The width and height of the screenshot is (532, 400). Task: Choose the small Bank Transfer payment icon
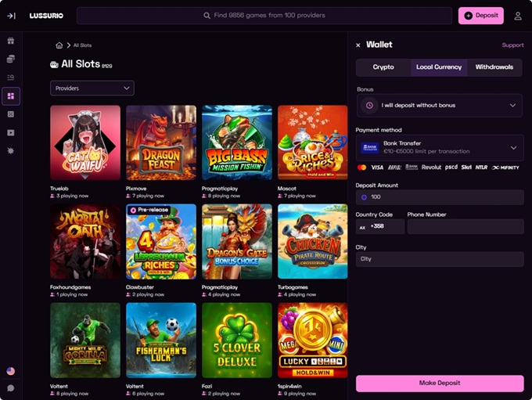[412, 167]
